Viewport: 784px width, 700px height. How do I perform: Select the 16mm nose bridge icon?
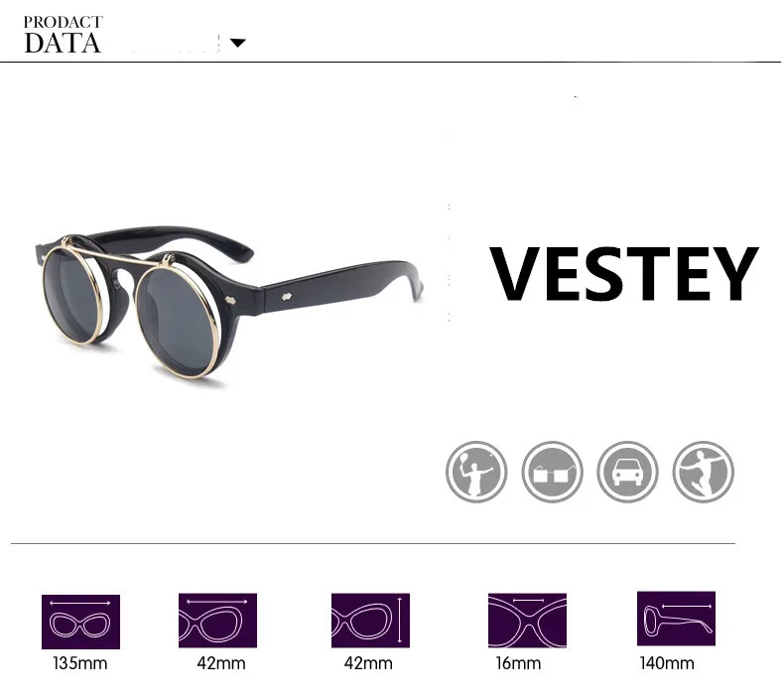tap(528, 621)
